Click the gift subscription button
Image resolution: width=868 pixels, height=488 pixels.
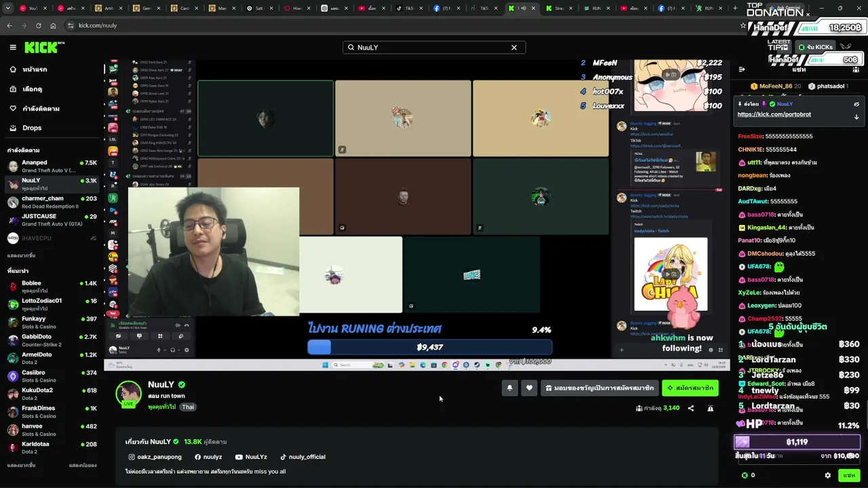tap(599, 388)
